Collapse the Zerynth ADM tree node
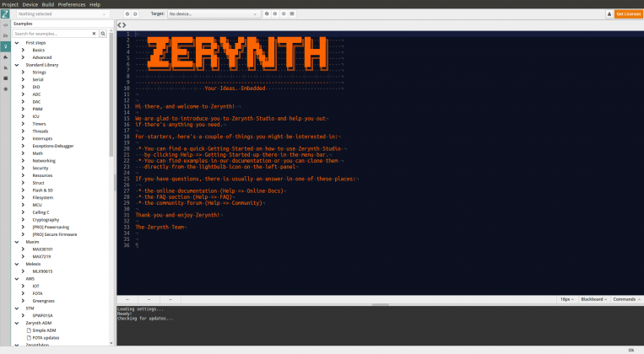 (17, 323)
